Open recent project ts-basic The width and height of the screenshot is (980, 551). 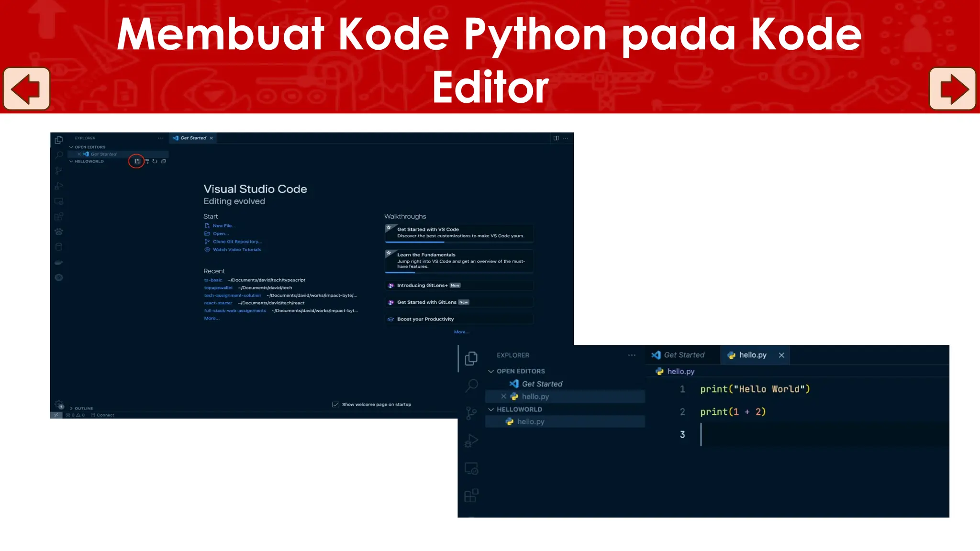click(x=213, y=280)
